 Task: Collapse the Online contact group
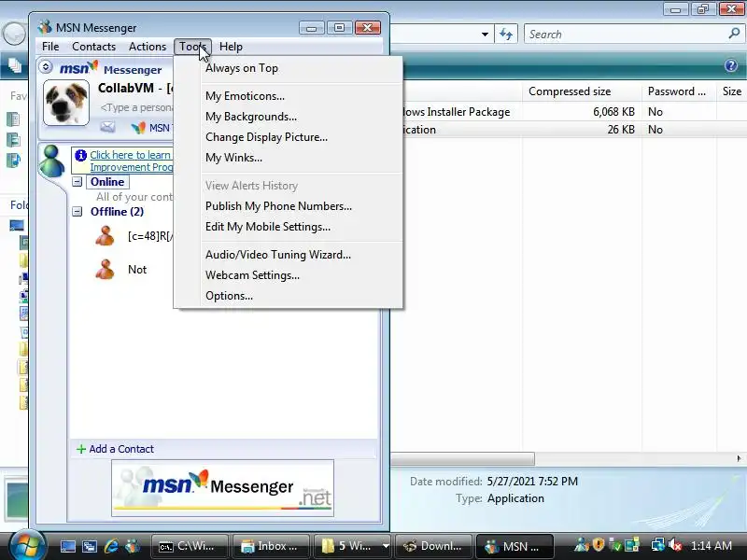coord(78,182)
